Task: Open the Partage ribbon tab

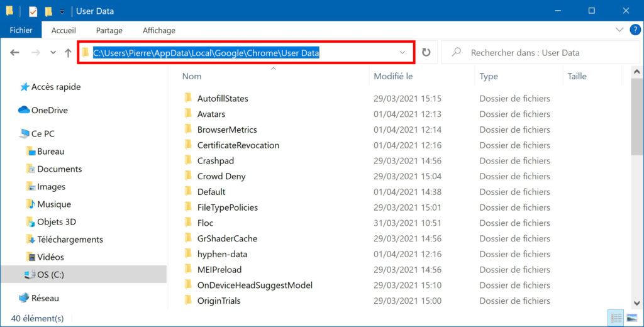Action: click(x=109, y=30)
